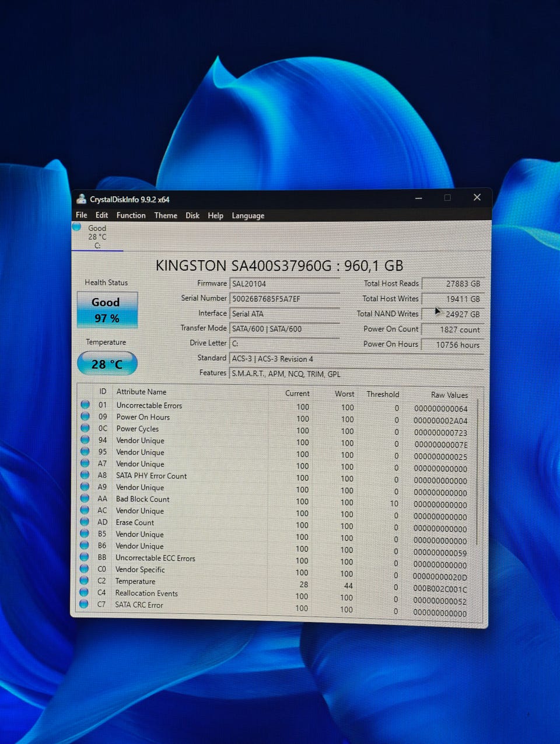Viewport: 560px width, 744px height.
Task: Click the Interface field Serial ATA
Action: (x=285, y=313)
